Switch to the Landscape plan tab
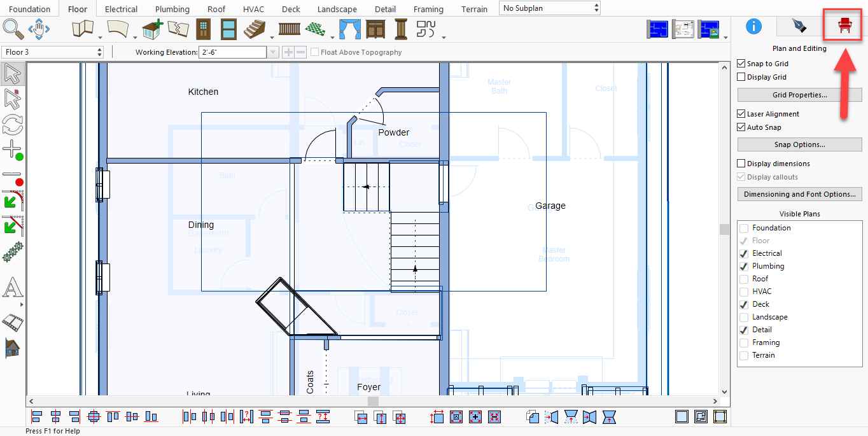868x436 pixels. click(337, 9)
